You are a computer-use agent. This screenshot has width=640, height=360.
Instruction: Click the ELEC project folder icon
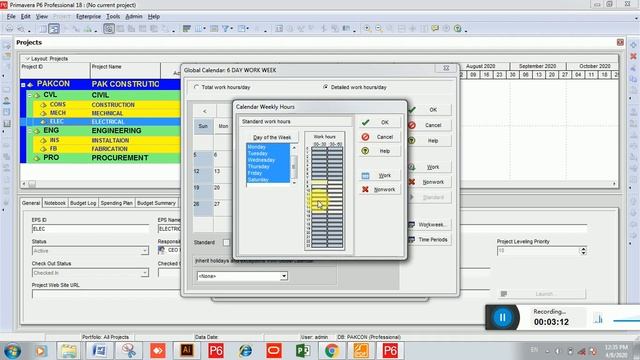click(43, 122)
